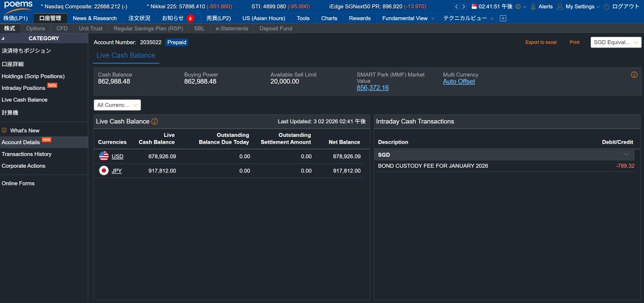Switch to the テクニカルビュー tab
The height and width of the screenshot is (303, 644).
(x=465, y=18)
